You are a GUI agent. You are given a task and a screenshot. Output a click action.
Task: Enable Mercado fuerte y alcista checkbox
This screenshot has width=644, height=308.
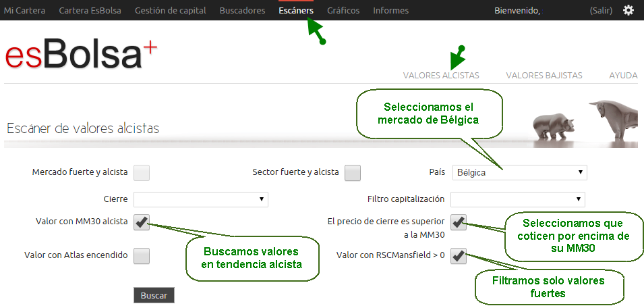(x=142, y=173)
